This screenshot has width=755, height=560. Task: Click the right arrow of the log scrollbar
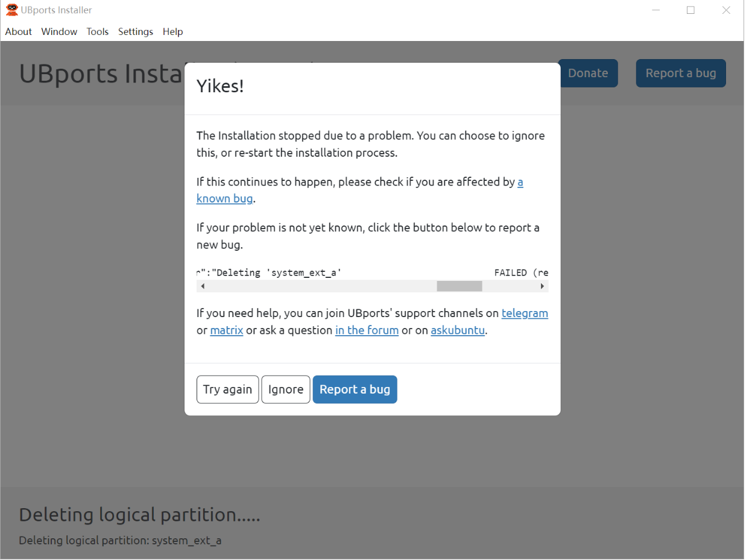[x=543, y=286]
